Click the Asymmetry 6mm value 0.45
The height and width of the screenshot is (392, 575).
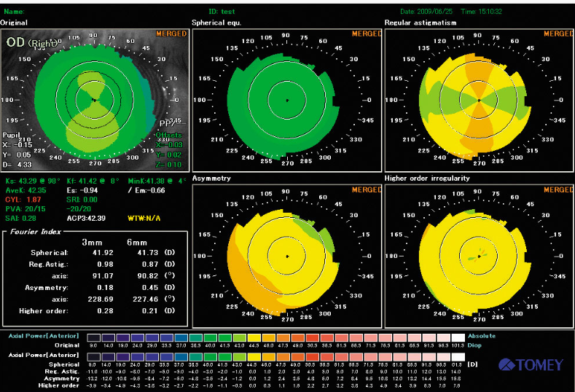pos(150,288)
